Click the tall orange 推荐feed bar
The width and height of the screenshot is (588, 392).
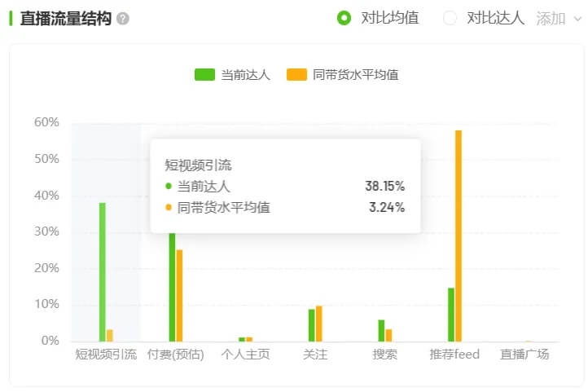tap(459, 236)
